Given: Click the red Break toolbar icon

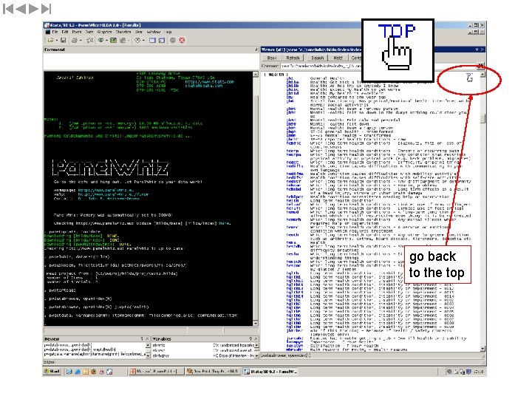Looking at the screenshot, I should click(182, 41).
